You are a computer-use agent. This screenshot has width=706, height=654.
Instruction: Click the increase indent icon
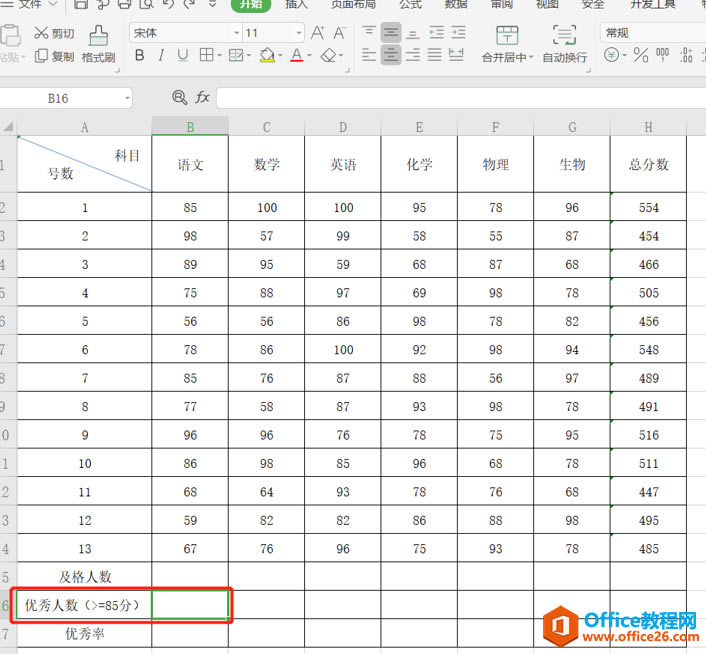[x=458, y=32]
